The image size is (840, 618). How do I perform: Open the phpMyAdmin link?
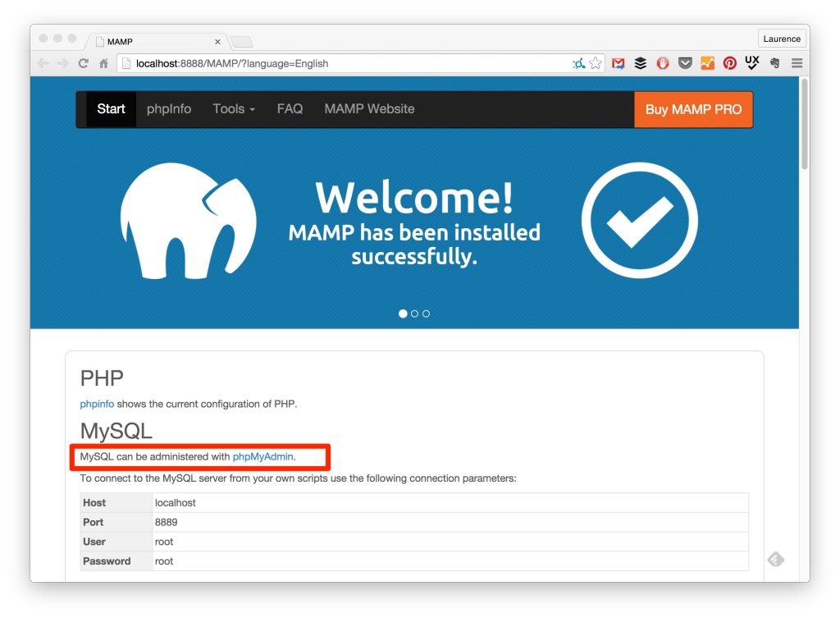coord(262,456)
